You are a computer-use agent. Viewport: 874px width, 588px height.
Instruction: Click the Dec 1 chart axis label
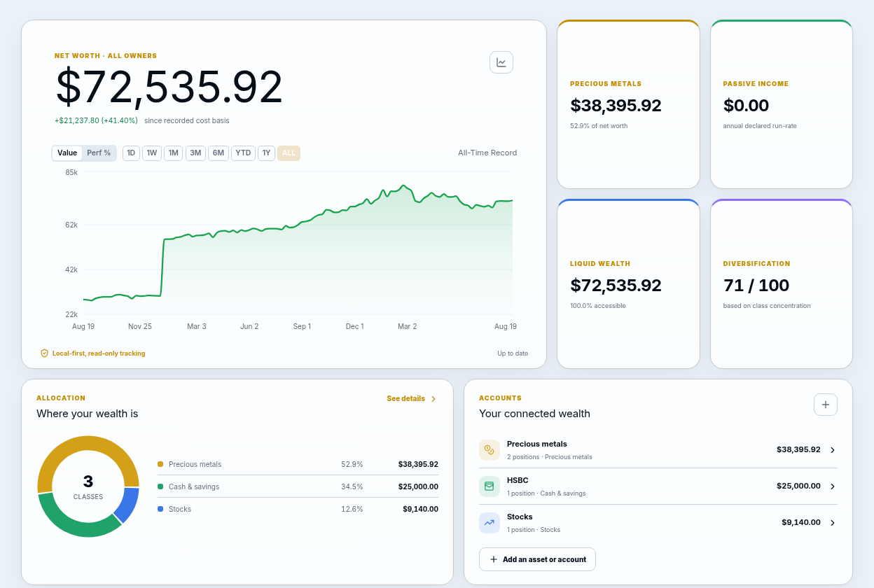pos(355,326)
